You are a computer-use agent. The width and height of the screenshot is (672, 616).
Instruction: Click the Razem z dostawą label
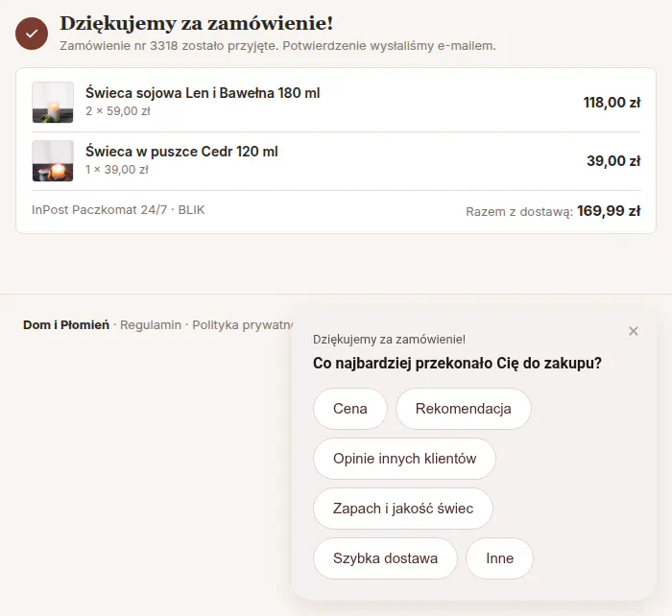point(519,212)
